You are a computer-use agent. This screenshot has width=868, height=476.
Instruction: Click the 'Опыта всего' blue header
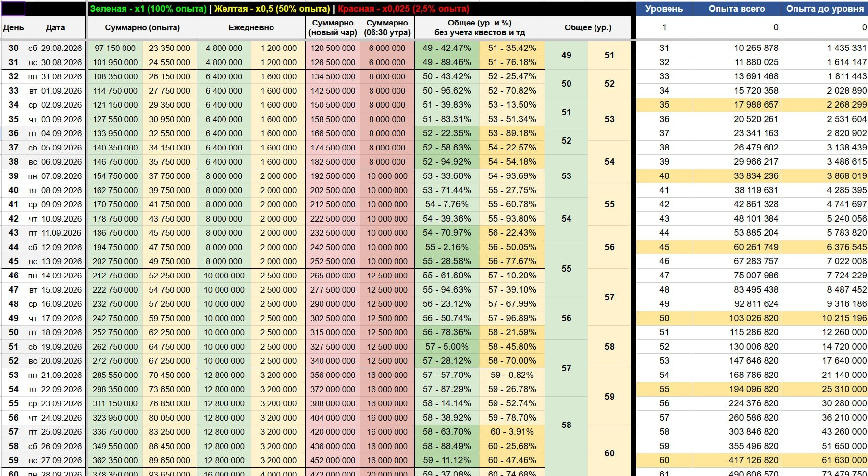736,8
